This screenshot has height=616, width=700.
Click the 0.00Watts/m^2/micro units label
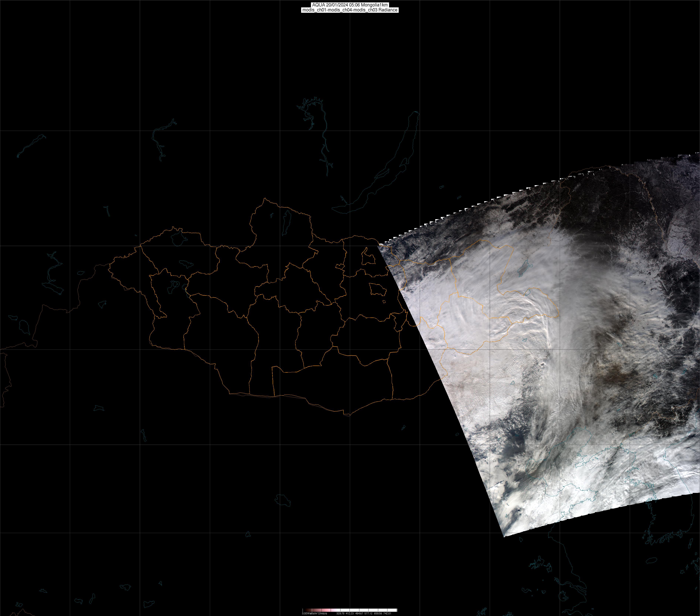click(314, 613)
